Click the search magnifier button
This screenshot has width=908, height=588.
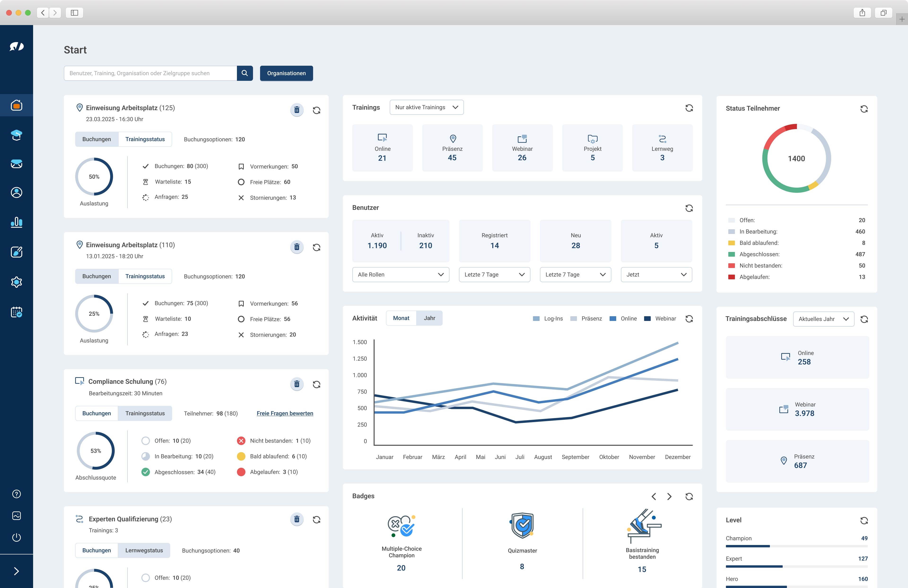244,73
